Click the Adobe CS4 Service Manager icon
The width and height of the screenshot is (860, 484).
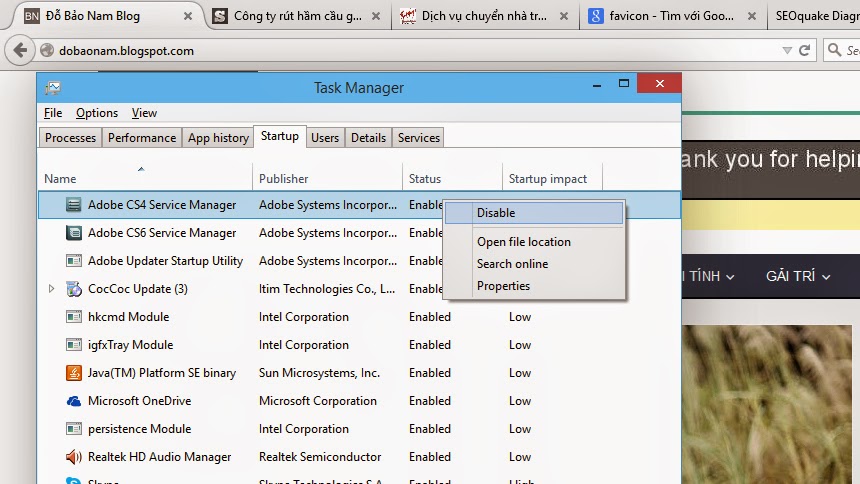click(x=73, y=205)
